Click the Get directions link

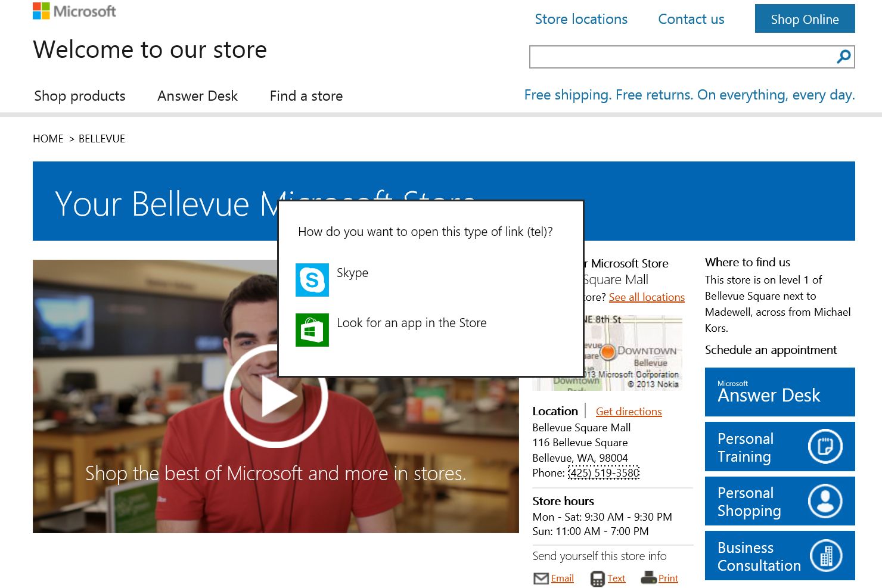(629, 412)
